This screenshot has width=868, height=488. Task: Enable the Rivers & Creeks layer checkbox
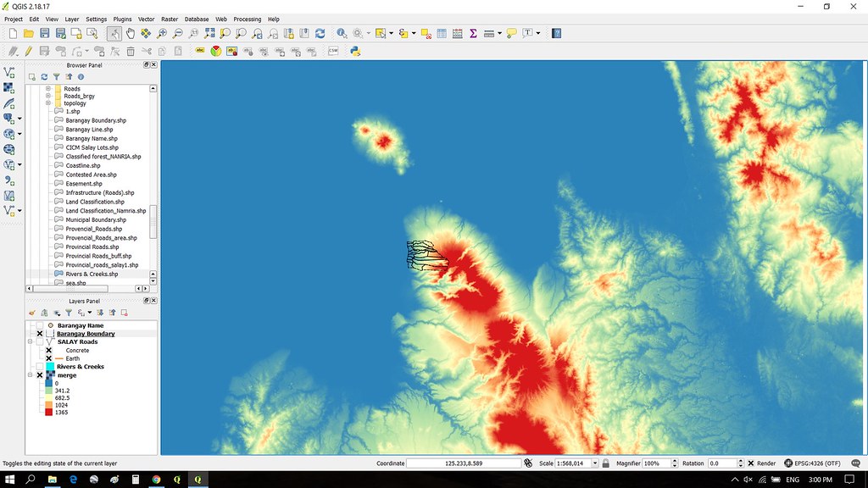(x=40, y=366)
